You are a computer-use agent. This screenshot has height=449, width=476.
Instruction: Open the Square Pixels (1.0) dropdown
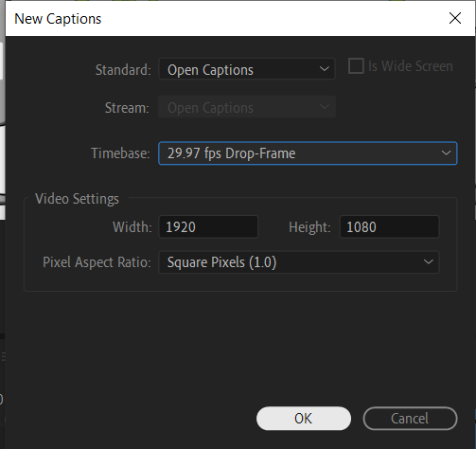click(x=299, y=262)
